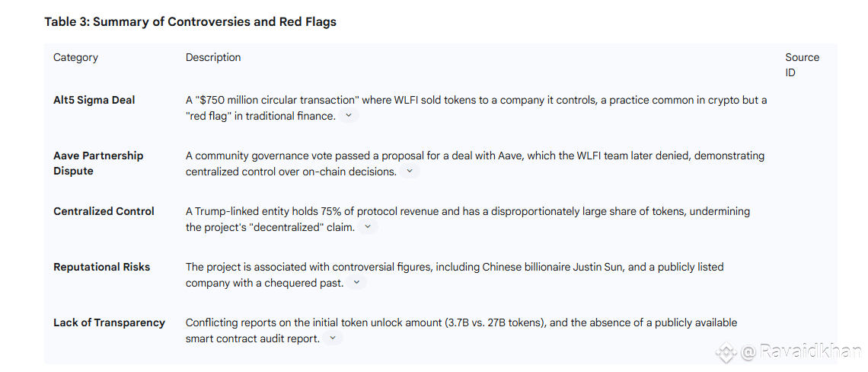
Task: Select the Lack of Transparency category cell
Action: [109, 322]
